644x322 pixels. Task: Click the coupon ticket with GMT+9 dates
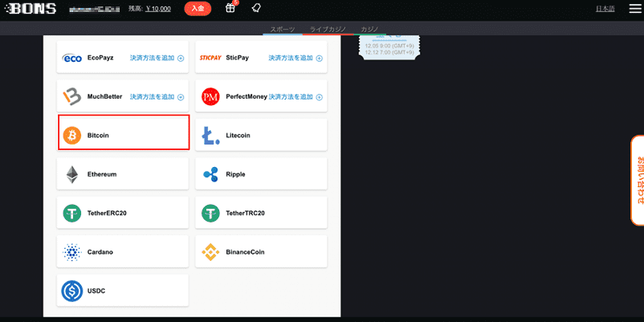(x=389, y=48)
